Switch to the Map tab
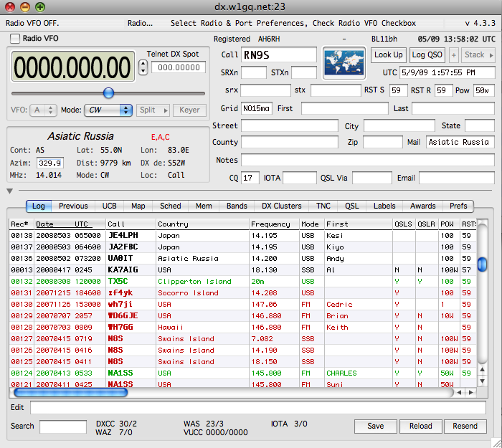The height and width of the screenshot is (448, 502). tap(138, 206)
